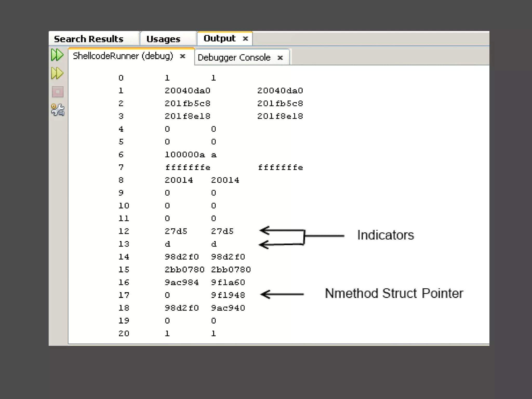Click the yellow Re-run with options icon
Image resolution: width=532 pixels, height=399 pixels.
coord(57,73)
